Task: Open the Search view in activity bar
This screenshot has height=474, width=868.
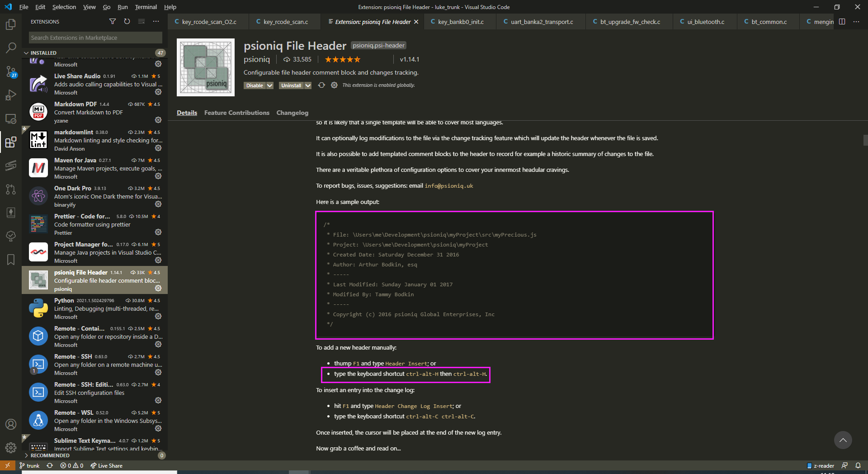Action: point(11,47)
